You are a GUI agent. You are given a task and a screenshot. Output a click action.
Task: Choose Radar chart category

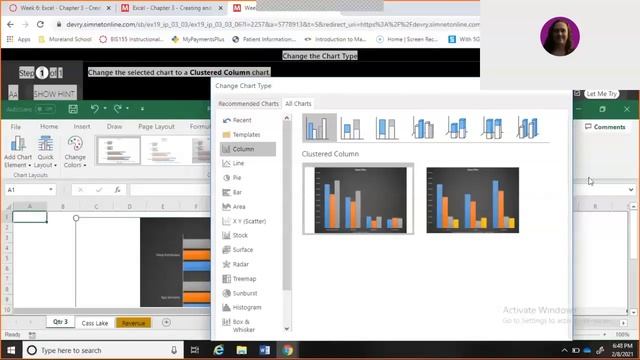click(236, 264)
